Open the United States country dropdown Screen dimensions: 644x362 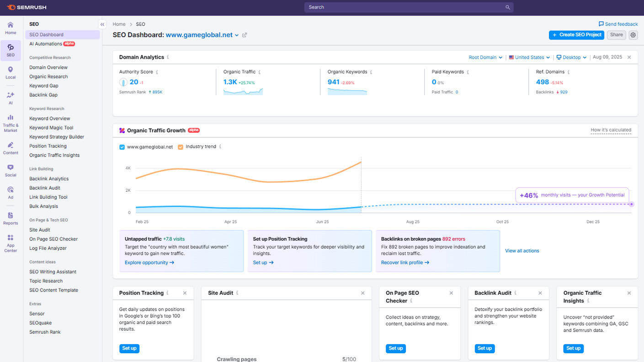(529, 57)
